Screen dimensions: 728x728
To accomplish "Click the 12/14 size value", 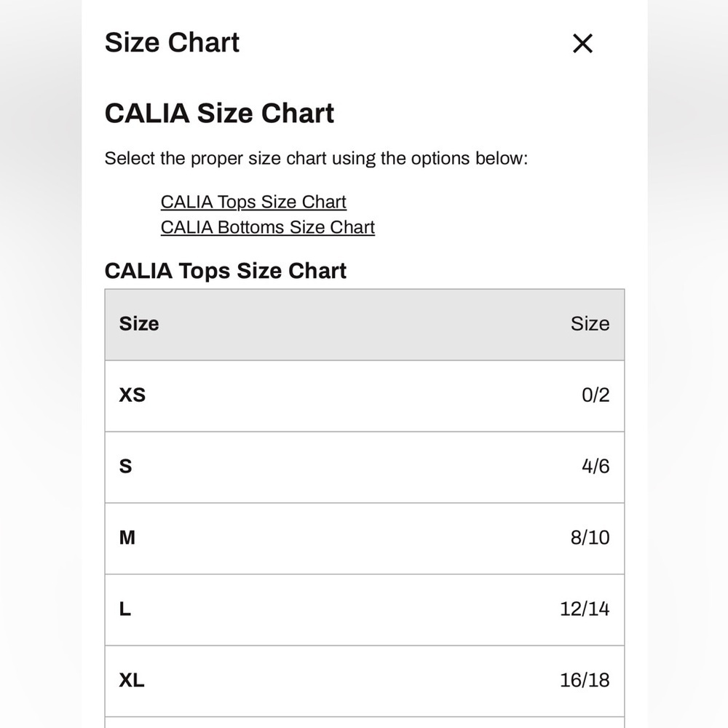I will 585,609.
